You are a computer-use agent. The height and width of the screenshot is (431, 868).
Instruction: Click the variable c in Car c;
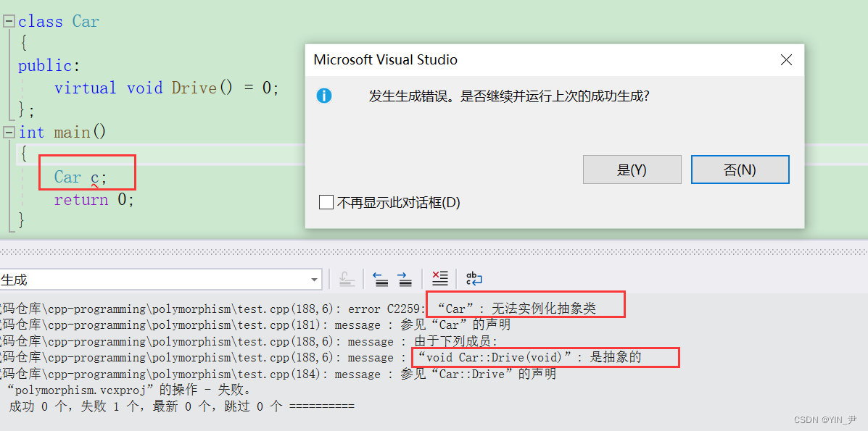[x=95, y=177]
